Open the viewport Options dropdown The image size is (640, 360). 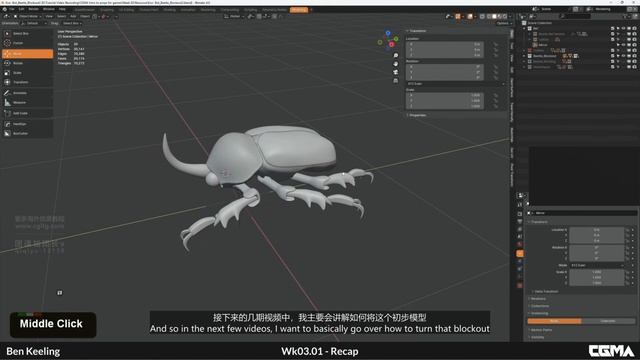pyautogui.click(x=503, y=23)
